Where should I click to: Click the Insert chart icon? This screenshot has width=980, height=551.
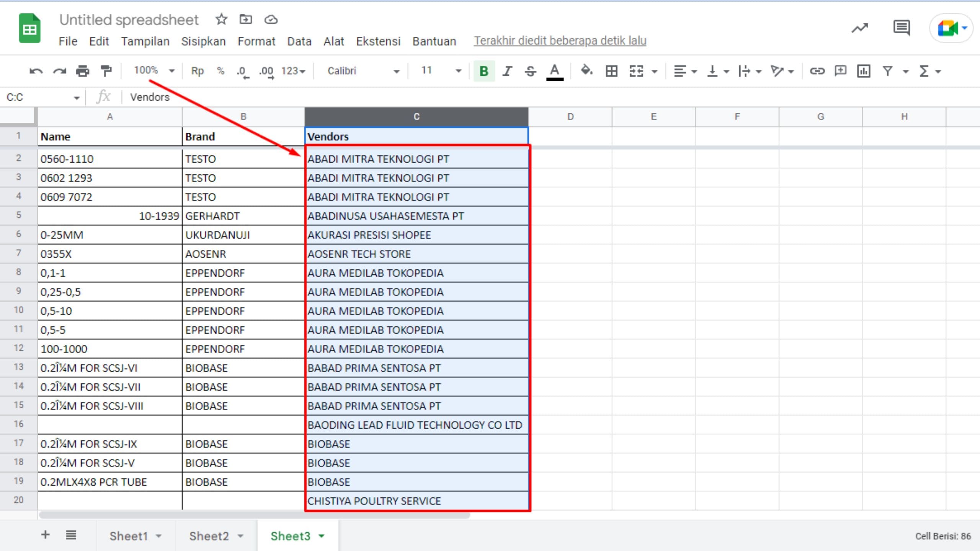coord(864,71)
